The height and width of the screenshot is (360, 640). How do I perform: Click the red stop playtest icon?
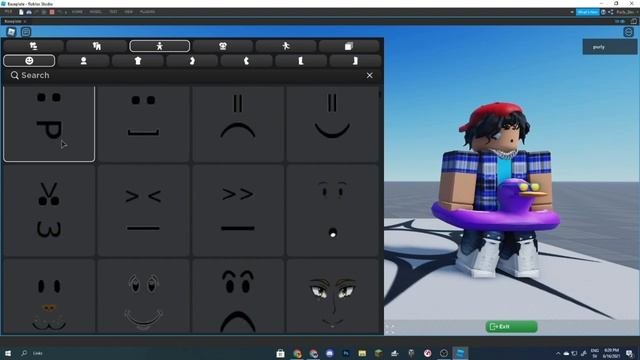tap(52, 12)
